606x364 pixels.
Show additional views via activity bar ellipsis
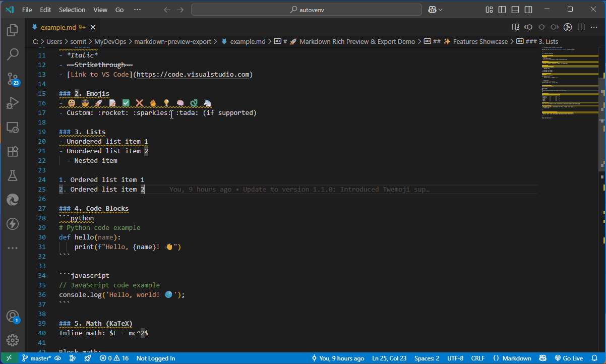(13, 248)
